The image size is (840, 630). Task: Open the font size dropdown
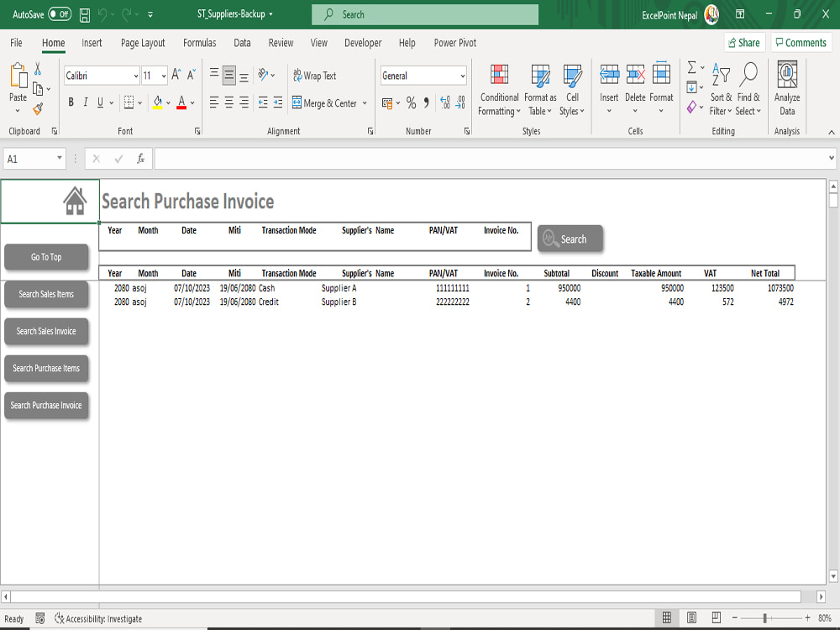[164, 76]
